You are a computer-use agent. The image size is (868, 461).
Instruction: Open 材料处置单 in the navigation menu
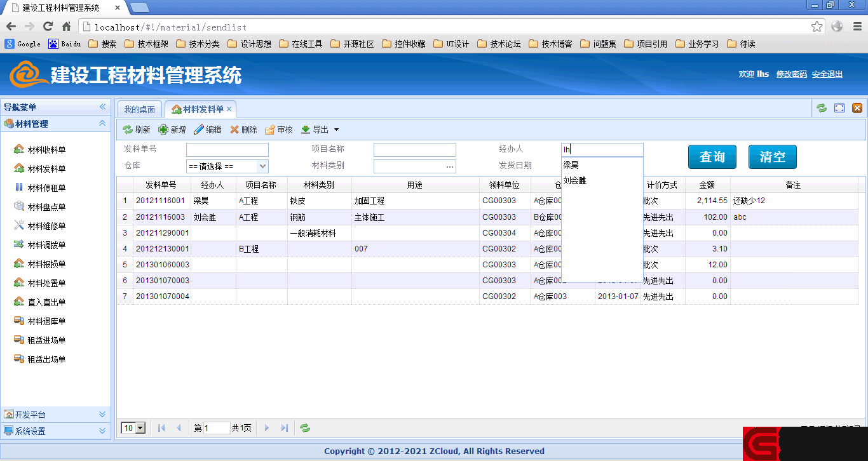[39, 283]
